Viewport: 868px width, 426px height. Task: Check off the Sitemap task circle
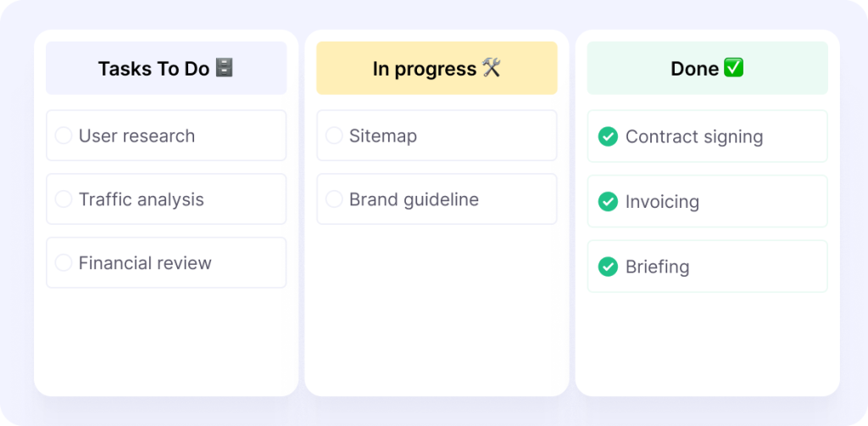coord(334,136)
